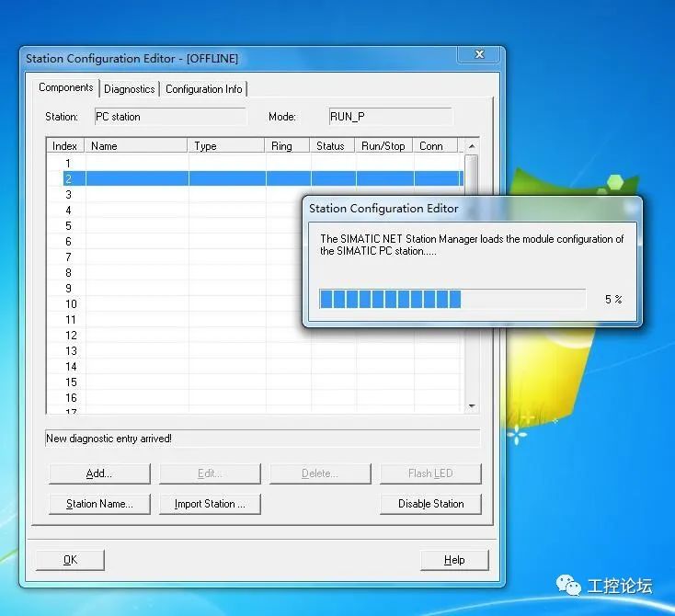The height and width of the screenshot is (616, 675).
Task: Select index row 14
Action: click(255, 366)
